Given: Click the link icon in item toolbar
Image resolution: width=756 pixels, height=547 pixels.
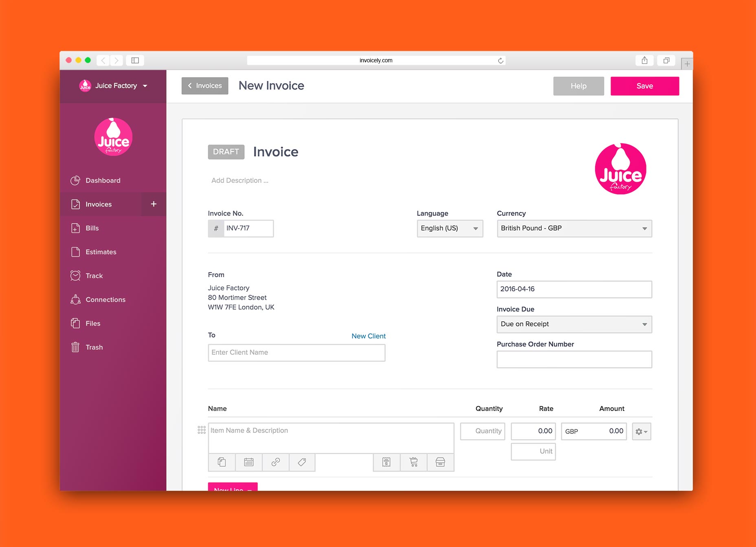Looking at the screenshot, I should click(275, 462).
